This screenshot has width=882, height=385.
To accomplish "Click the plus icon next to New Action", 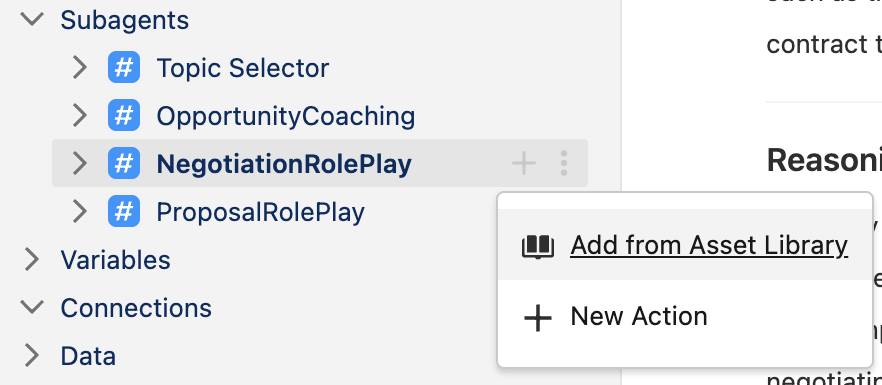I will click(538, 318).
